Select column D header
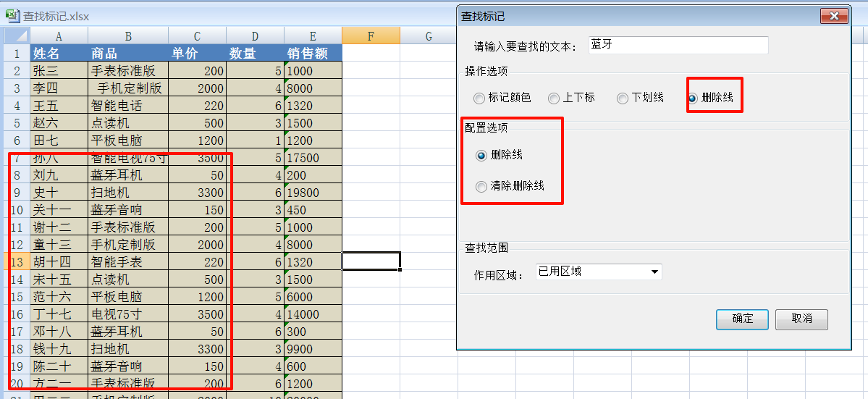The image size is (868, 399). tap(256, 36)
